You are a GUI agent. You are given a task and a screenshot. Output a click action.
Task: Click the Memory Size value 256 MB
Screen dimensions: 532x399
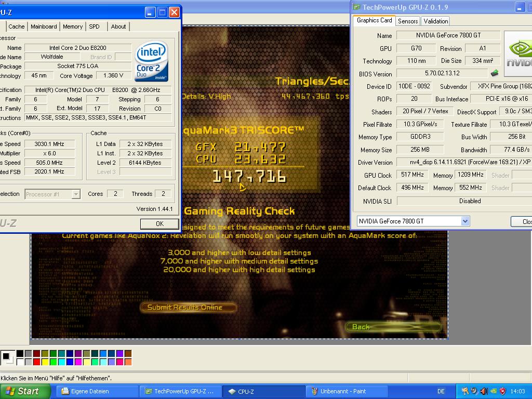pyautogui.click(x=420, y=150)
